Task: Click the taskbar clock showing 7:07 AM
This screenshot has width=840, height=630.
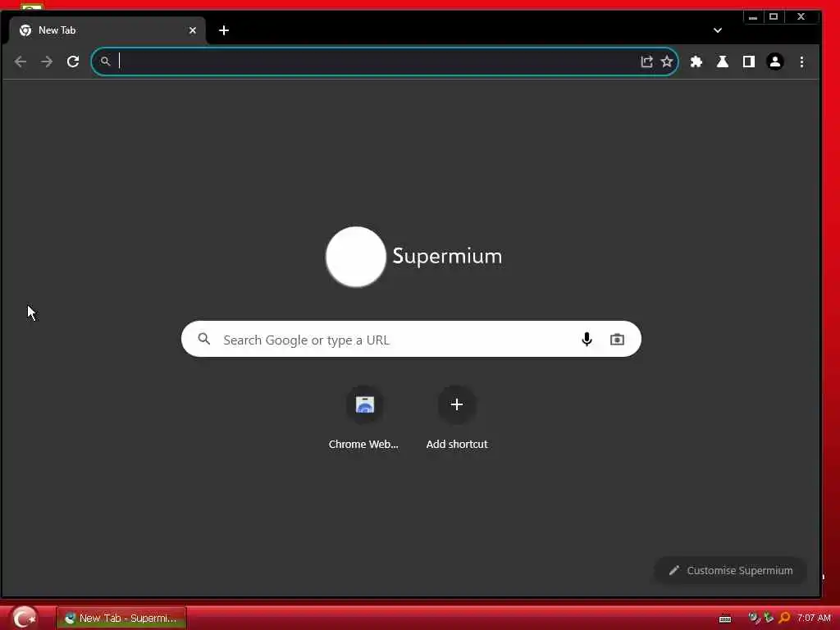Action: (x=813, y=618)
